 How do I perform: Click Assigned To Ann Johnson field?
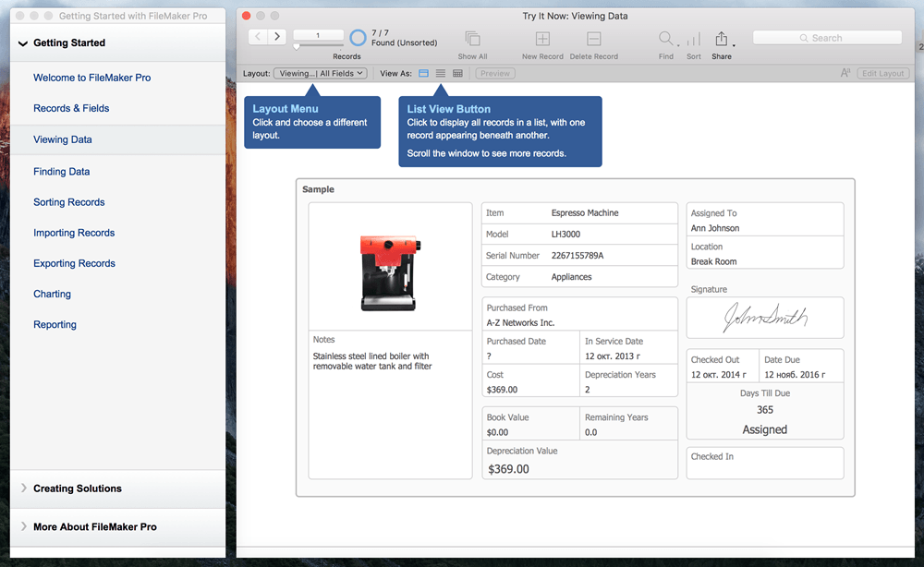[765, 220]
